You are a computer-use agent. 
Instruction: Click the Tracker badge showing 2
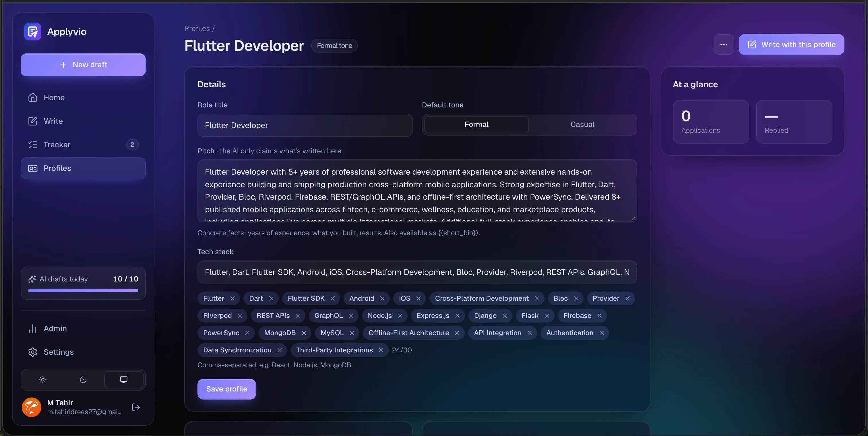(x=132, y=145)
